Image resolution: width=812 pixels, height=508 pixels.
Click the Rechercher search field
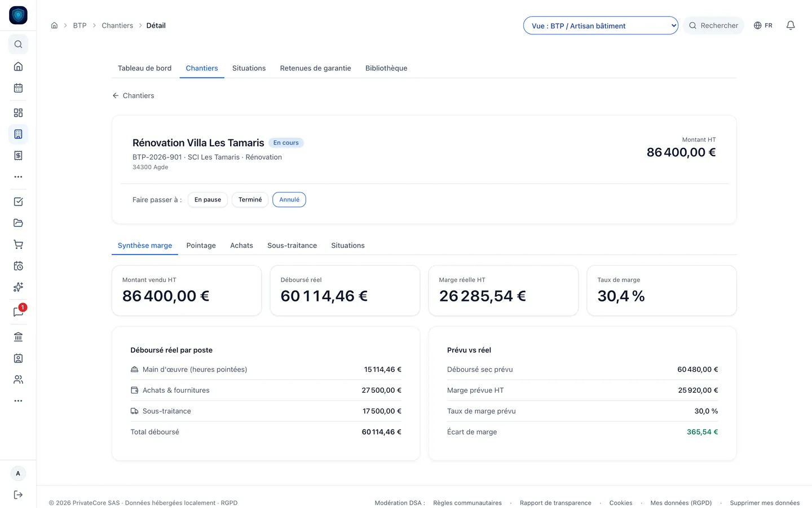713,25
